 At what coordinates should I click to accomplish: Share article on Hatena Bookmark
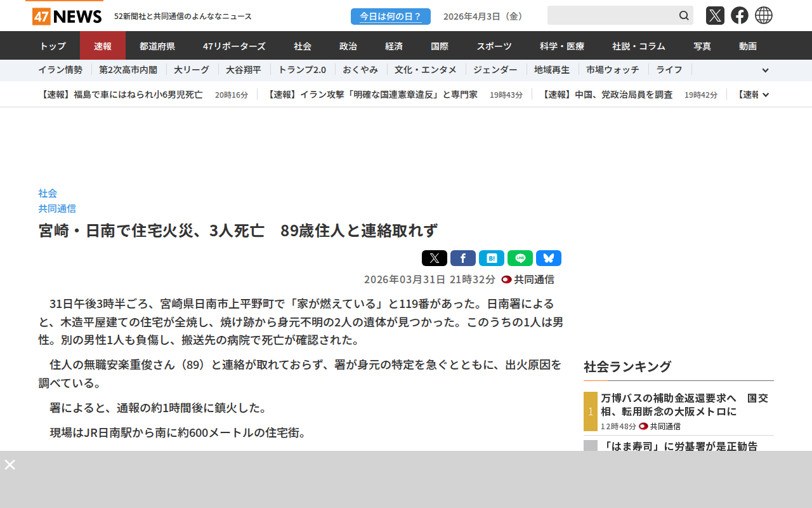492,258
